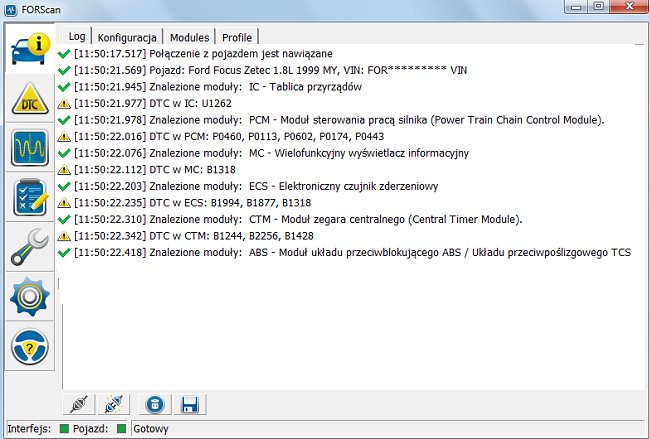The height and width of the screenshot is (439, 650).
Task: Open the tests checklist section
Action: pyautogui.click(x=30, y=197)
